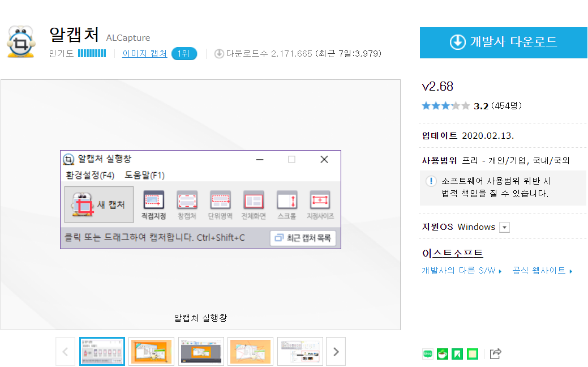Share to Naver cafe cup icon
Screen dimensions: 588x367
[443, 354]
